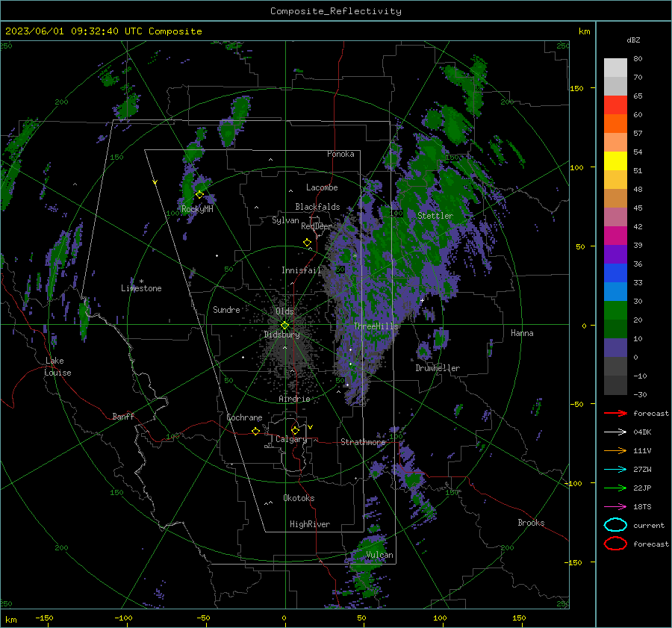Screen dimensions: 672x628
Task: Click the Innisfail city label
Action: 302,270
